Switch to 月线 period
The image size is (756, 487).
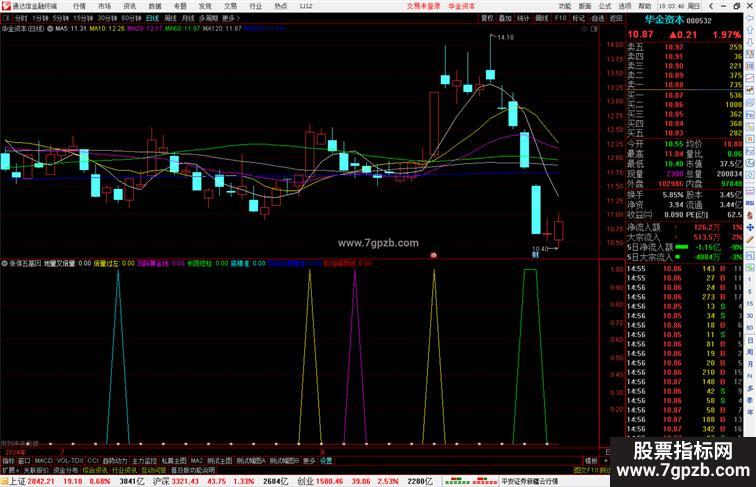[188, 18]
